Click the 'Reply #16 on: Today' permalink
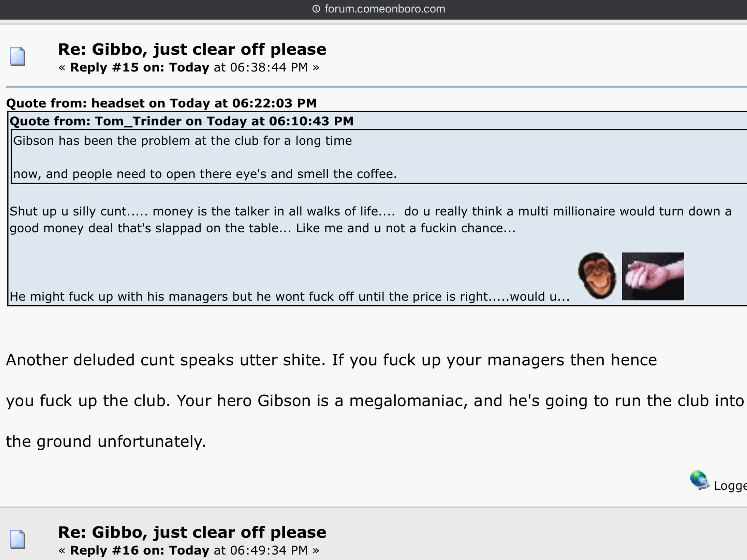The height and width of the screenshot is (560, 747). pyautogui.click(x=139, y=550)
